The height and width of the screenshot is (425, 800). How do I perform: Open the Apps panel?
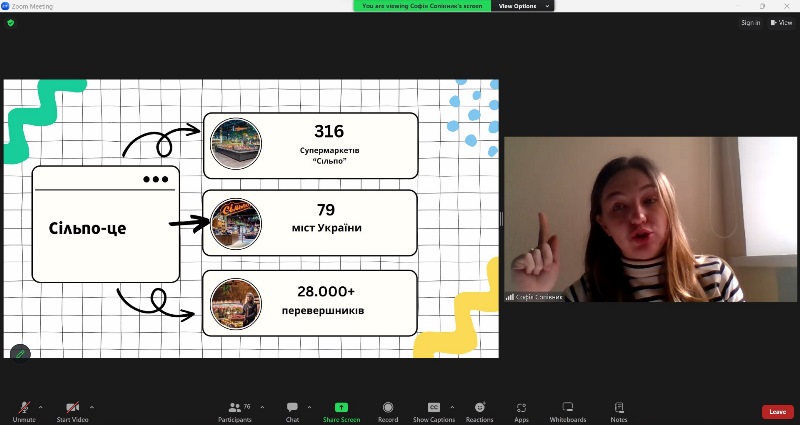pos(521,412)
